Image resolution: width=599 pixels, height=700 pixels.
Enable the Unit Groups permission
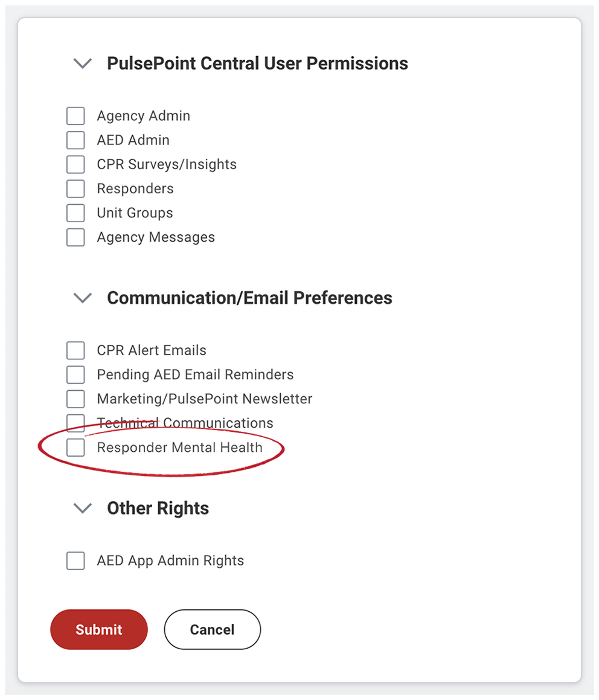click(75, 213)
